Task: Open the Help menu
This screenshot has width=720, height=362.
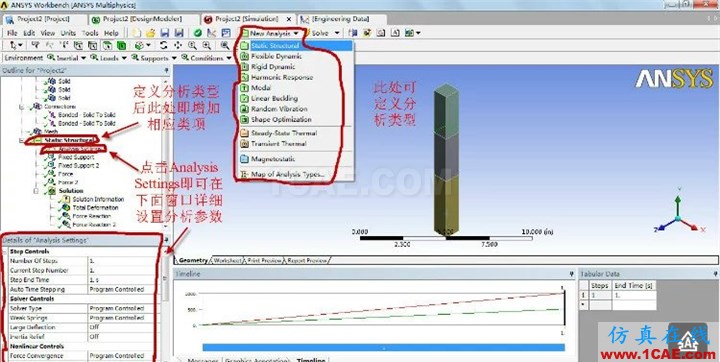Action: point(111,33)
